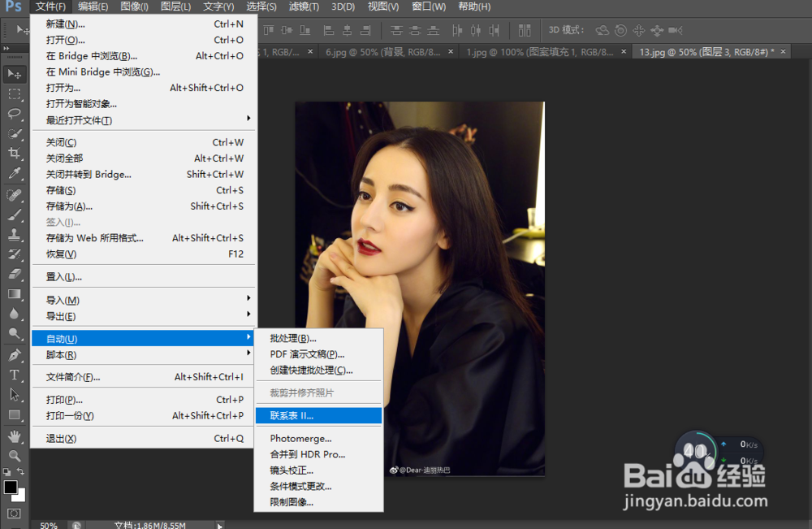Select the History Brush tool

tap(15, 254)
